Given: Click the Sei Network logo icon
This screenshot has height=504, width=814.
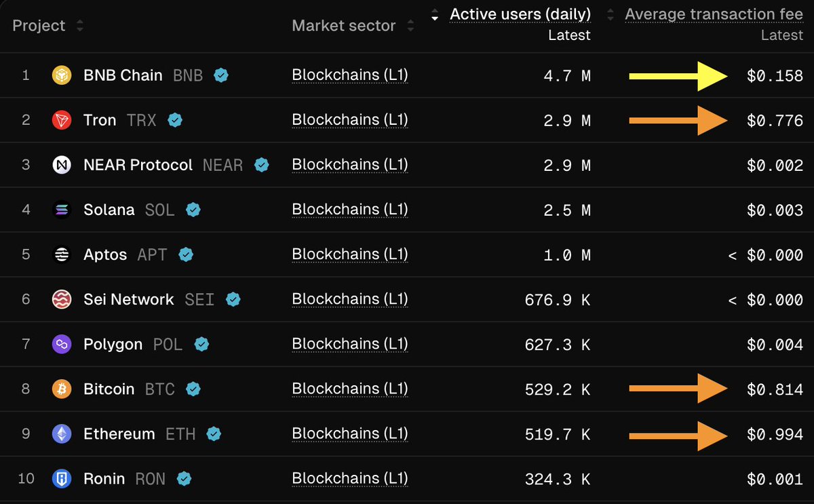Looking at the screenshot, I should (62, 299).
